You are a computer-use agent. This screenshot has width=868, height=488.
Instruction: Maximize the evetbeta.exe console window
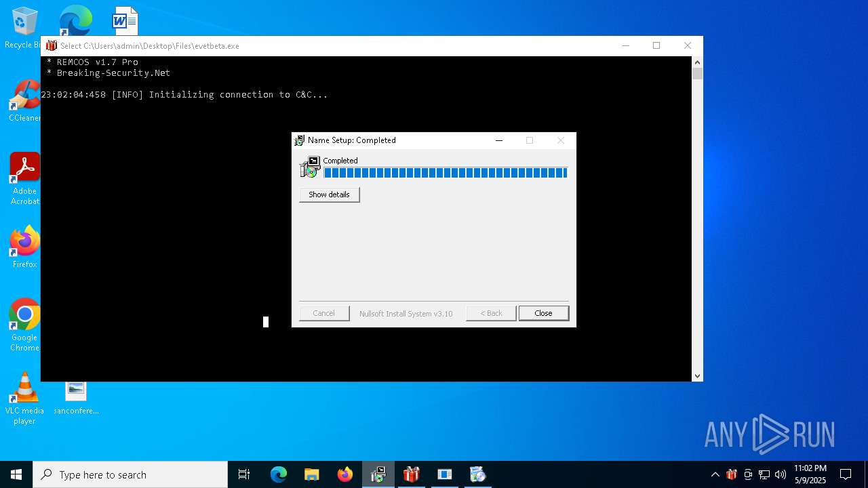tap(656, 45)
